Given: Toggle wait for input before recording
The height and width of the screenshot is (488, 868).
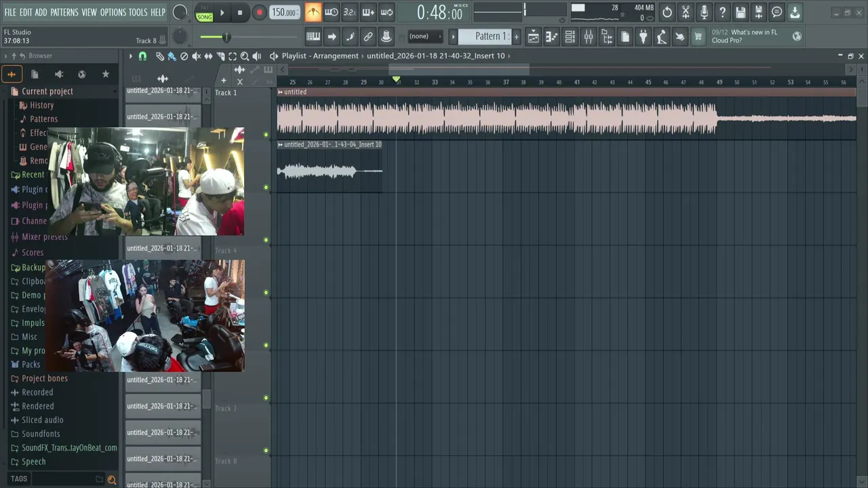Looking at the screenshot, I should pos(332,12).
